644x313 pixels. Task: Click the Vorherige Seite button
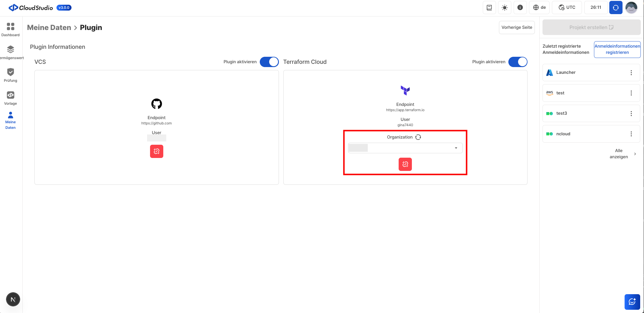[x=517, y=27]
